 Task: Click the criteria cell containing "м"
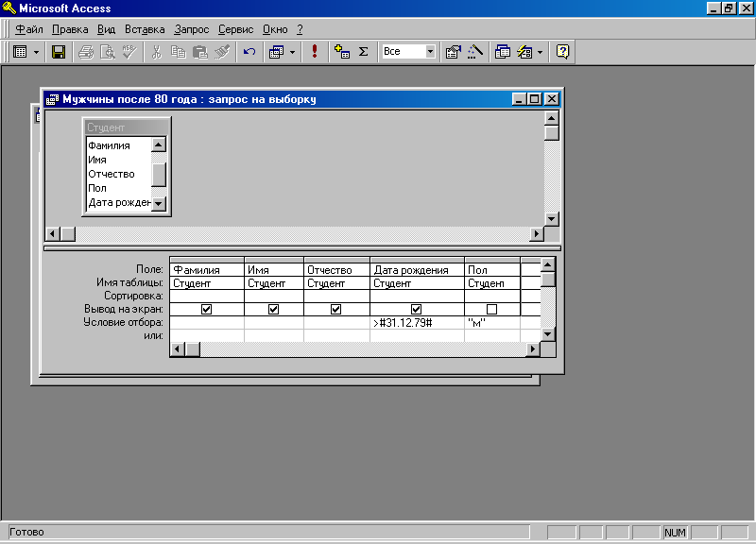492,323
